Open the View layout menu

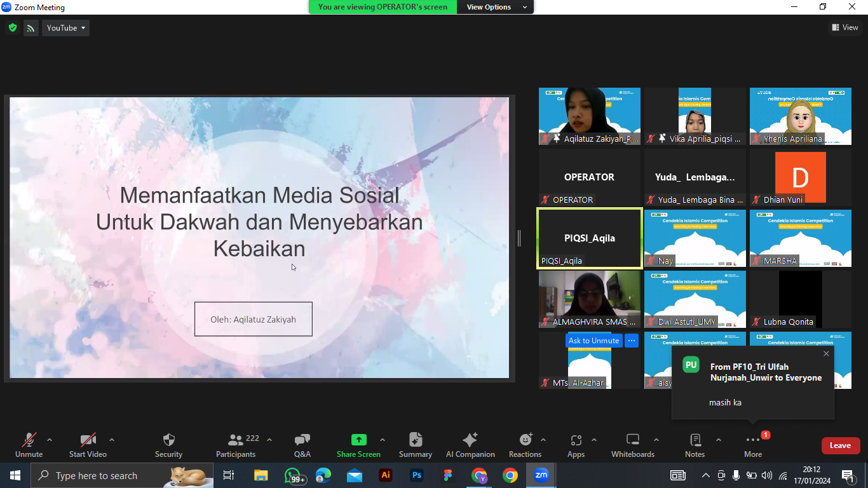(844, 27)
